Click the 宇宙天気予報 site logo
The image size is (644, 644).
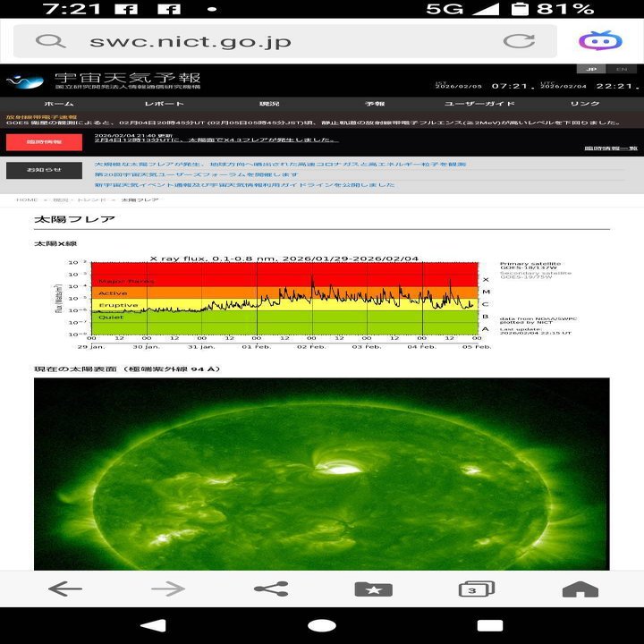pyautogui.click(x=104, y=80)
